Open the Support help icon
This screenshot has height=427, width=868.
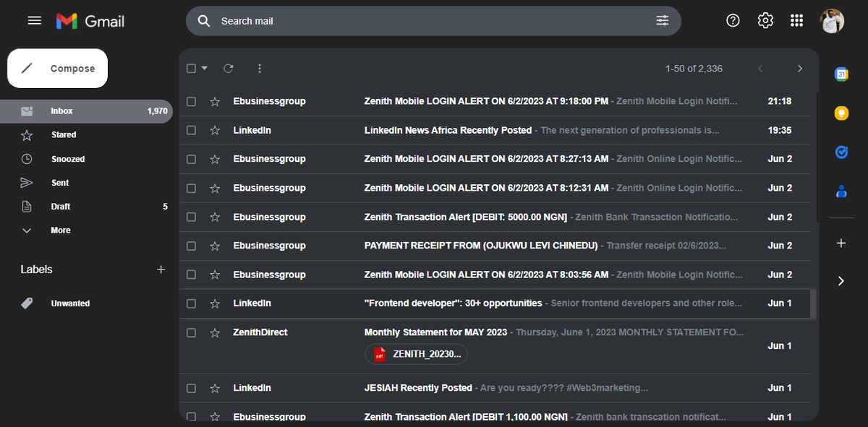coord(733,21)
